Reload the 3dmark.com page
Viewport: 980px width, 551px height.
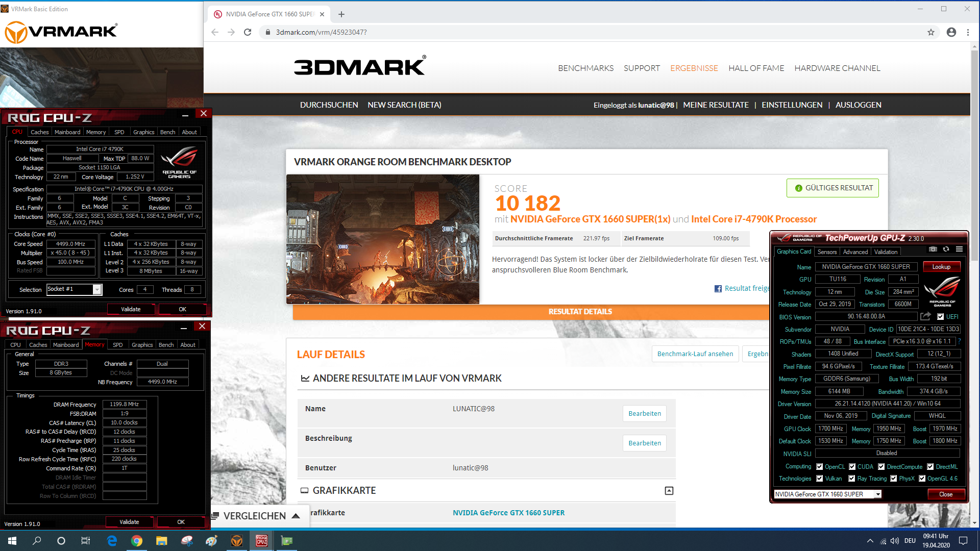[248, 32]
